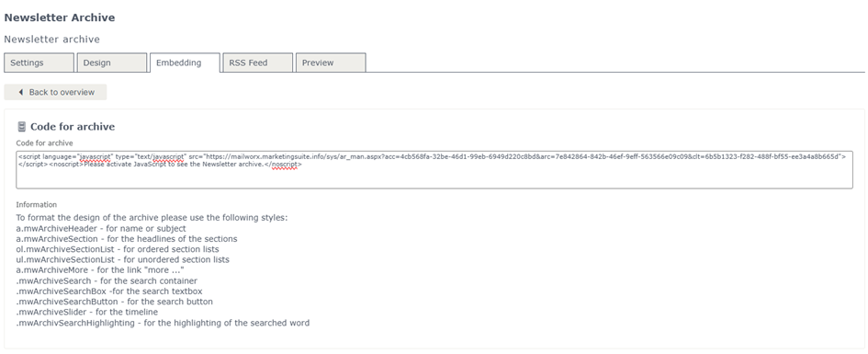Select the Embedding tab
Screen dimensions: 868x354
click(x=185, y=63)
